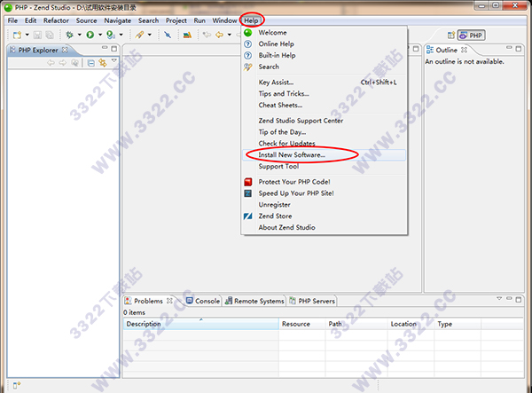This screenshot has height=393, width=532.
Task: Switch to the Remote Systems tab
Action: click(x=254, y=301)
